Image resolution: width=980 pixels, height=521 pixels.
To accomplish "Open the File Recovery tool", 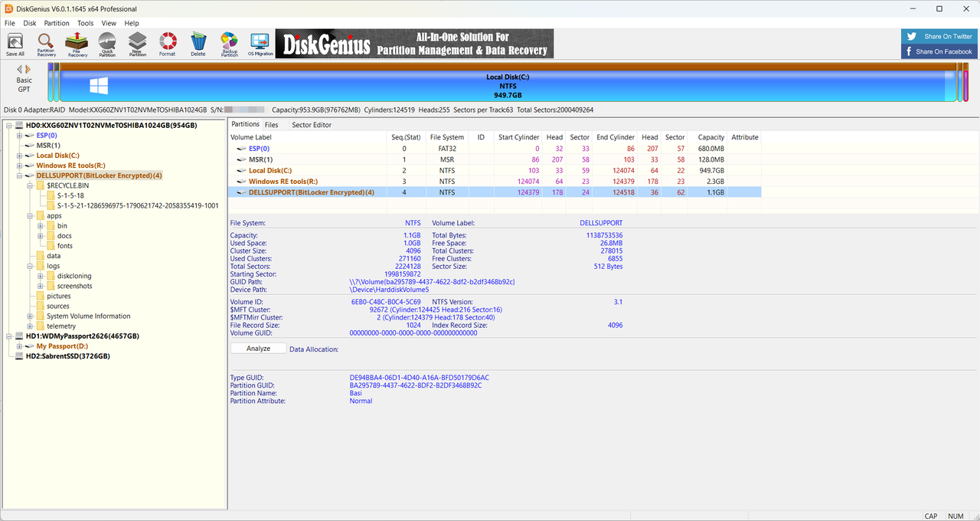I will [x=77, y=44].
